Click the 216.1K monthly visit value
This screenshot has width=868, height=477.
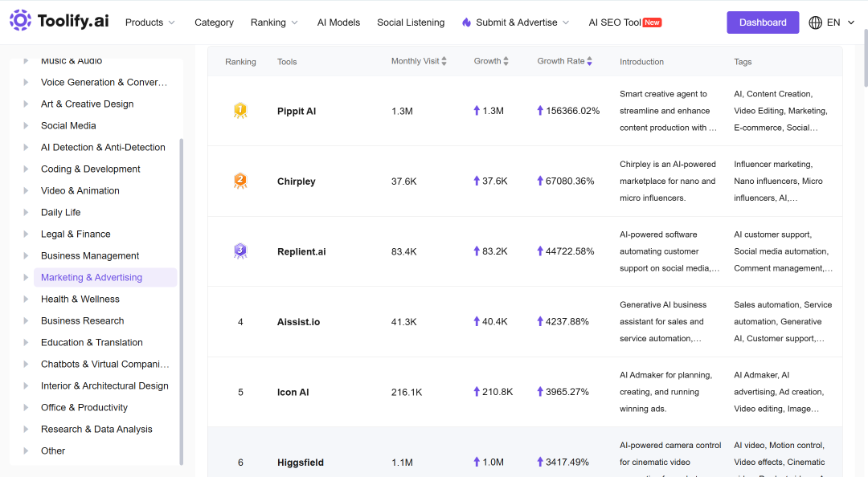tap(407, 392)
